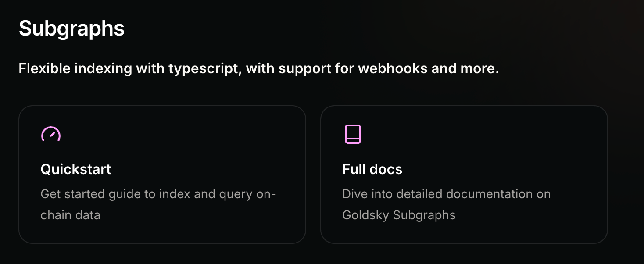Open the Full docs card
The width and height of the screenshot is (644, 264).
(x=464, y=174)
